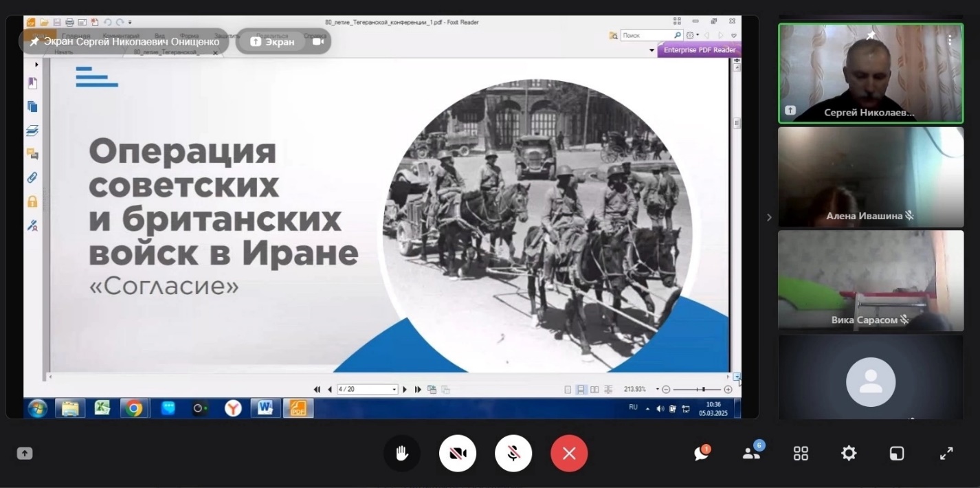Click the Undo arrow in Foxit toolbar
Image resolution: width=980 pixels, height=488 pixels.
107,22
